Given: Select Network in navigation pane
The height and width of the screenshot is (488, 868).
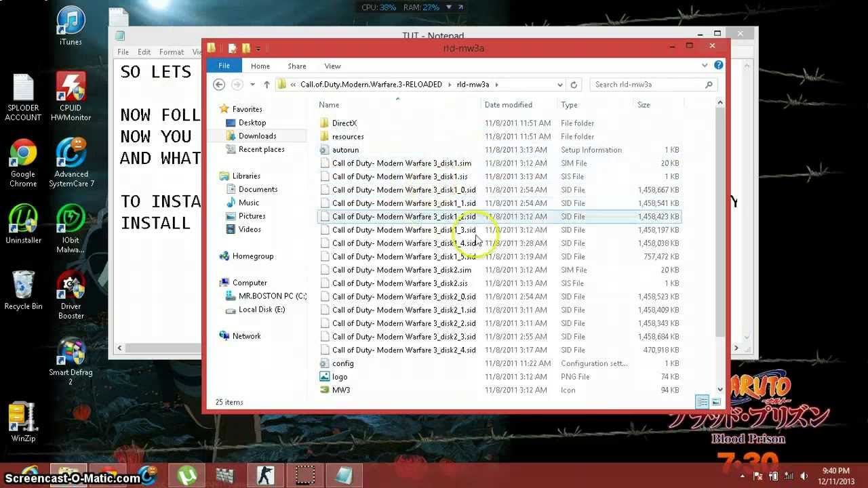Looking at the screenshot, I should pos(246,336).
